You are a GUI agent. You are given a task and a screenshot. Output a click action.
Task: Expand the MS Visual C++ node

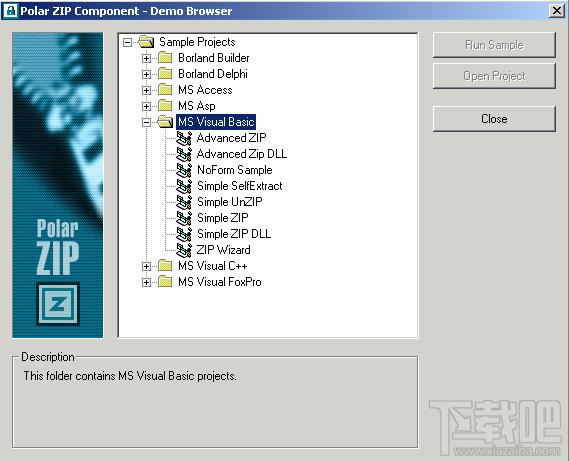click(x=146, y=266)
